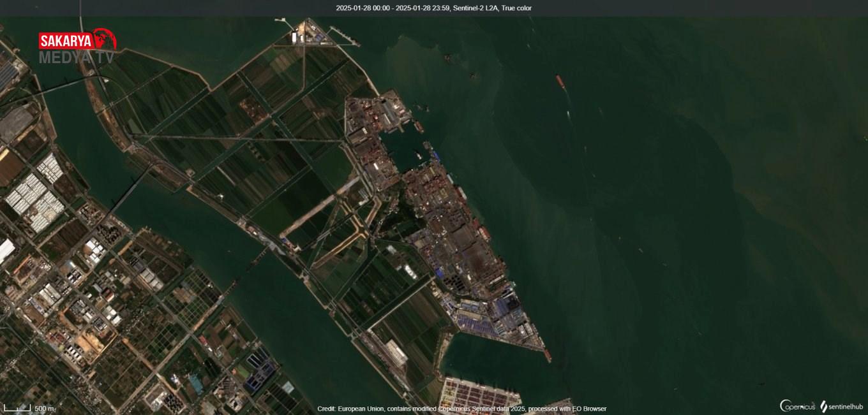
Task: Click the True color label
Action: [516, 8]
